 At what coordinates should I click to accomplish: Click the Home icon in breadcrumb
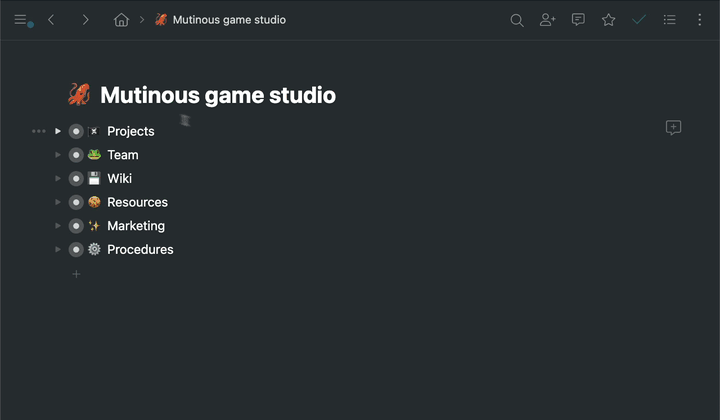(x=122, y=20)
